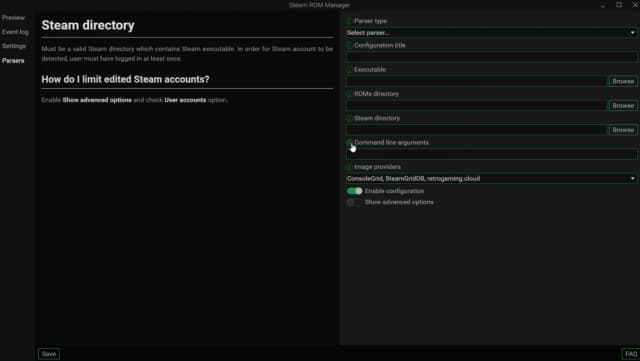Focus the Command line arguments field
Image resolution: width=640 pixels, height=361 pixels.
pyautogui.click(x=491, y=154)
